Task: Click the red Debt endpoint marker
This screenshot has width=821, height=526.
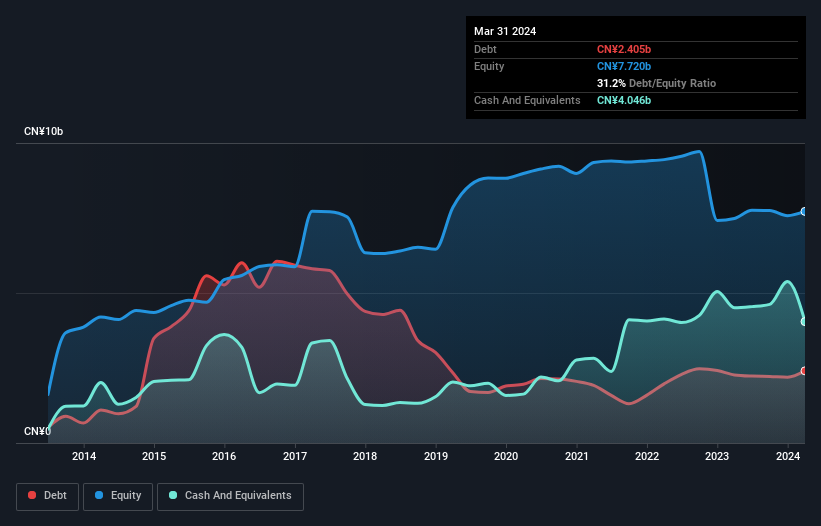Action: pos(804,371)
